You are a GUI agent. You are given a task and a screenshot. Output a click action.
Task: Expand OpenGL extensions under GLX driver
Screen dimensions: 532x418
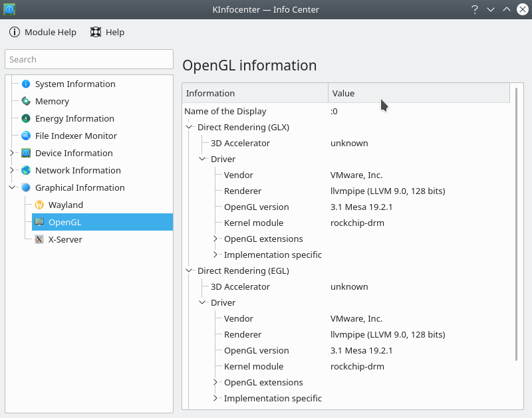pos(215,239)
